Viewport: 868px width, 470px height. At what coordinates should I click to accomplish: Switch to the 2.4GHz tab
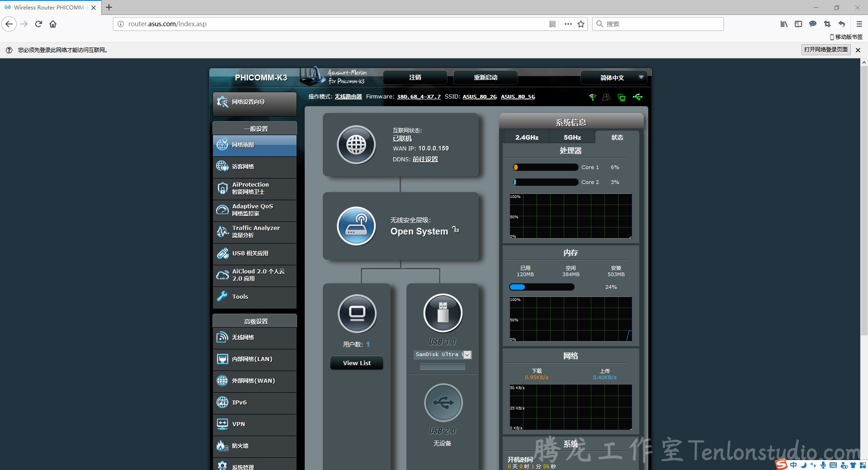527,137
